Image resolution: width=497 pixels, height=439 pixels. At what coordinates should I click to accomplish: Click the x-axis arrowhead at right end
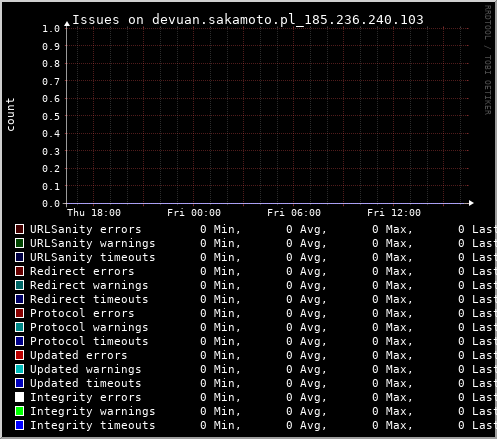coord(471,203)
